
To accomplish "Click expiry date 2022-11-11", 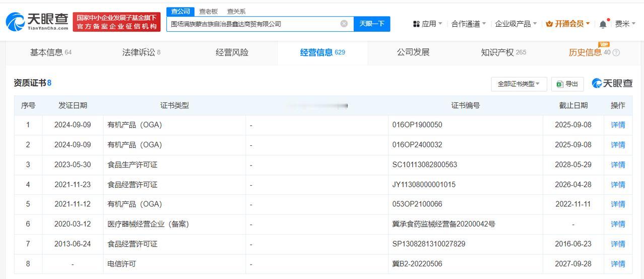I will click(573, 204).
